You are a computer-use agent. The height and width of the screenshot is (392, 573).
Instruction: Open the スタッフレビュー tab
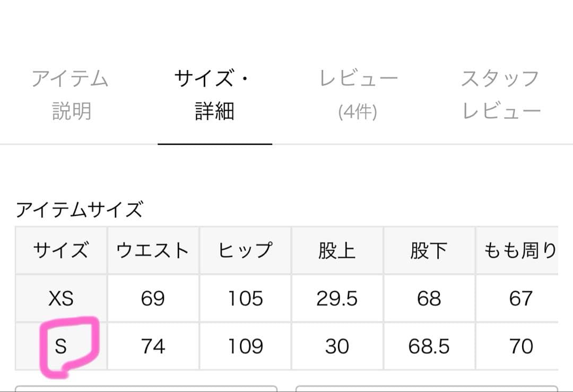(x=501, y=95)
